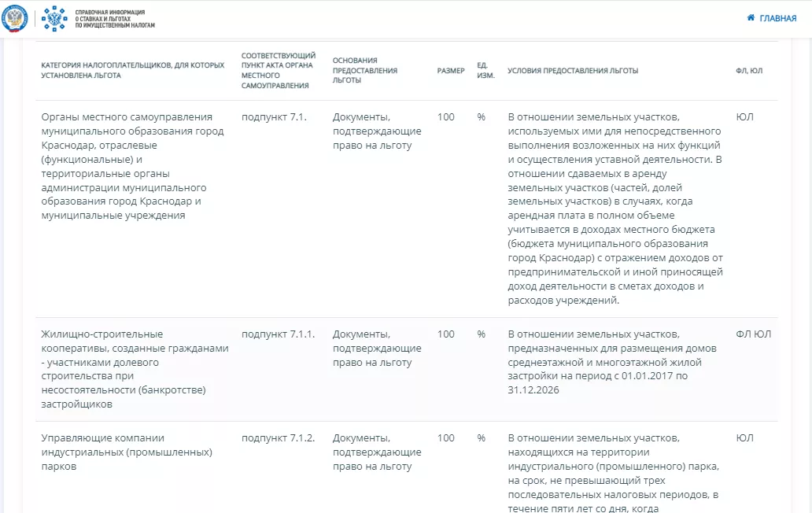The height and width of the screenshot is (513, 812).
Task: Open the ГЛАВНАЯ link
Action: pyautogui.click(x=777, y=18)
